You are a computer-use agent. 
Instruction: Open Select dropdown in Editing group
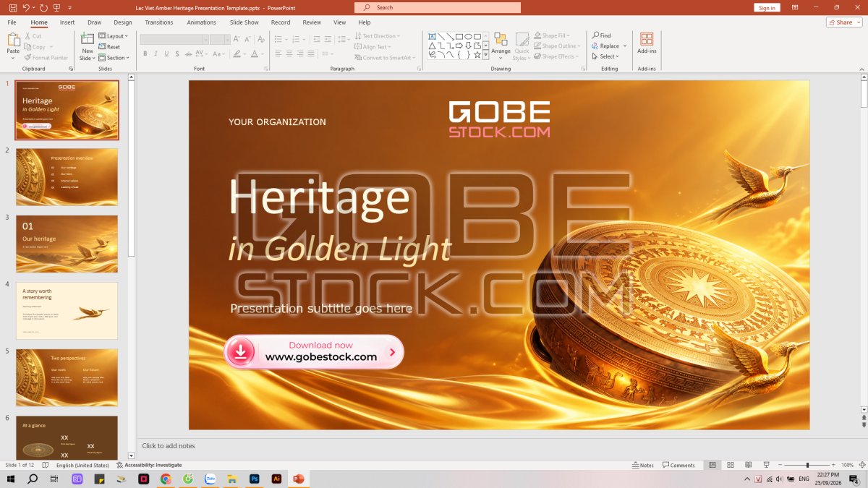[605, 56]
